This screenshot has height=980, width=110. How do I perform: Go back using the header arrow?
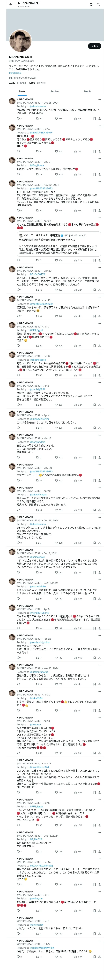(11, 5)
